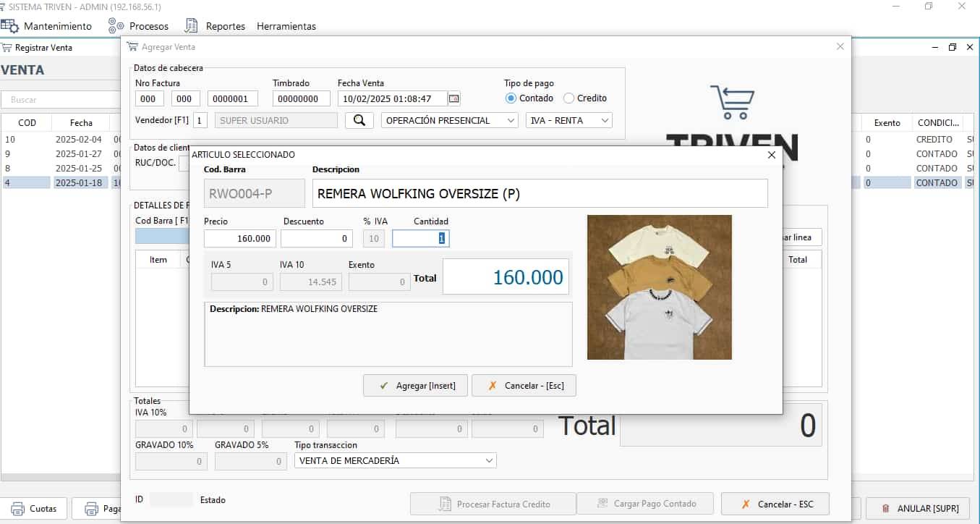Click the trash icon on ANULAR button

(885, 509)
